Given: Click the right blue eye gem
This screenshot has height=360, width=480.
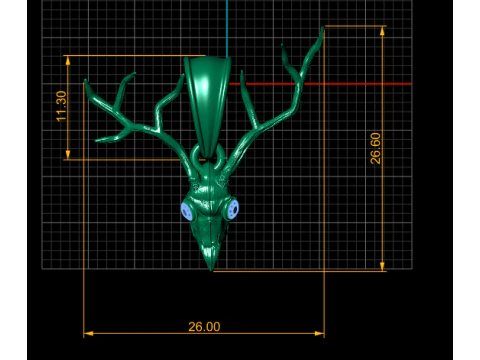Looking at the screenshot, I should 233,209.
